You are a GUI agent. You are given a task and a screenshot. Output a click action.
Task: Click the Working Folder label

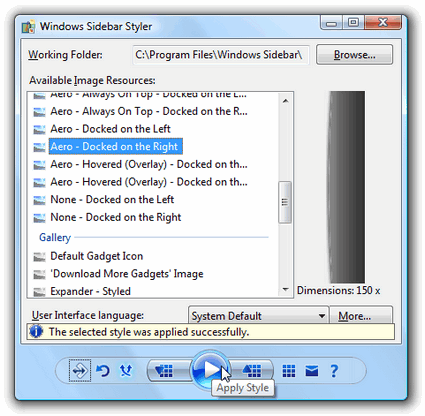[x=65, y=55]
